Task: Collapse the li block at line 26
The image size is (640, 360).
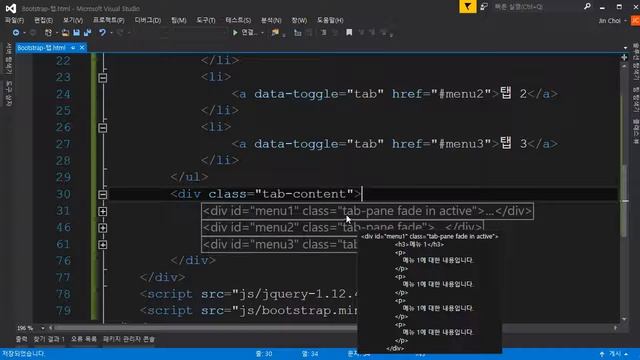Action: click(103, 128)
